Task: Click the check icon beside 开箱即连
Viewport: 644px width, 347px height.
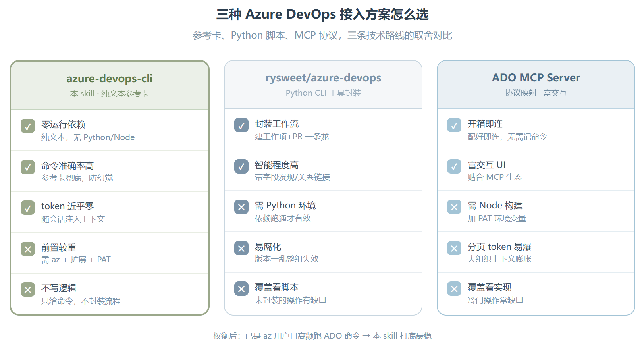Action: [454, 125]
